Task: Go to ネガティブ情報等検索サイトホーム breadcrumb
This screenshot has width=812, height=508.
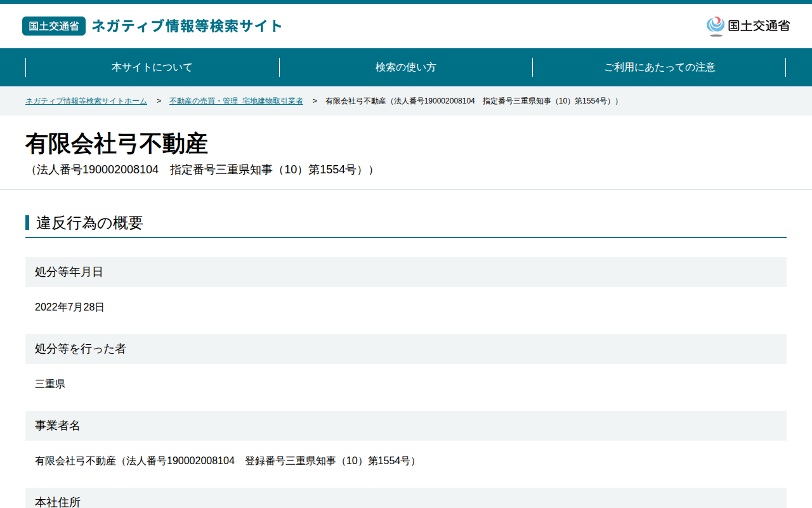Action: point(86,101)
